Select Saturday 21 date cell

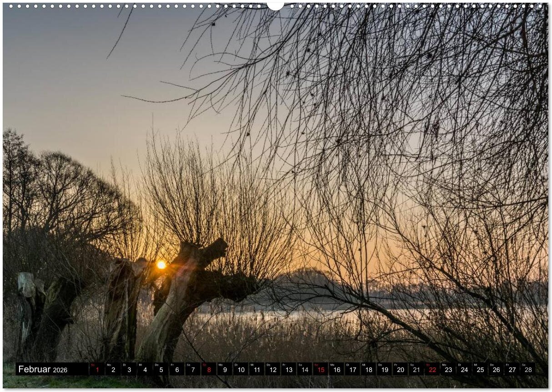pos(417,369)
